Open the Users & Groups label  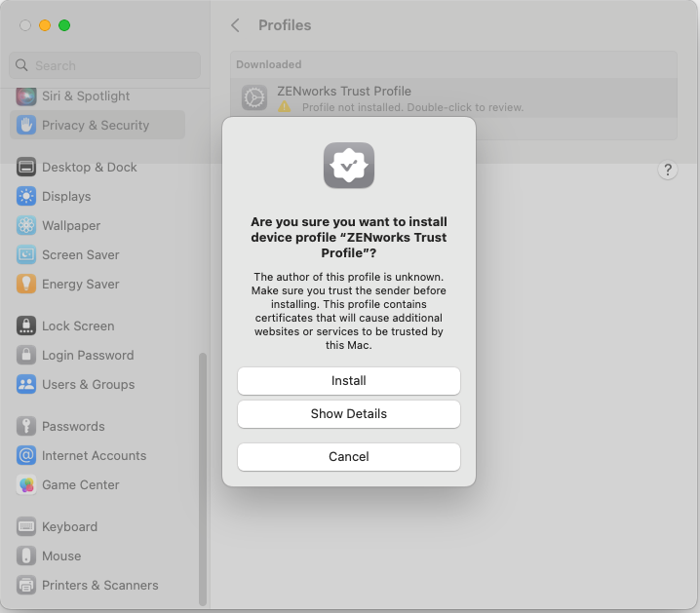point(89,385)
